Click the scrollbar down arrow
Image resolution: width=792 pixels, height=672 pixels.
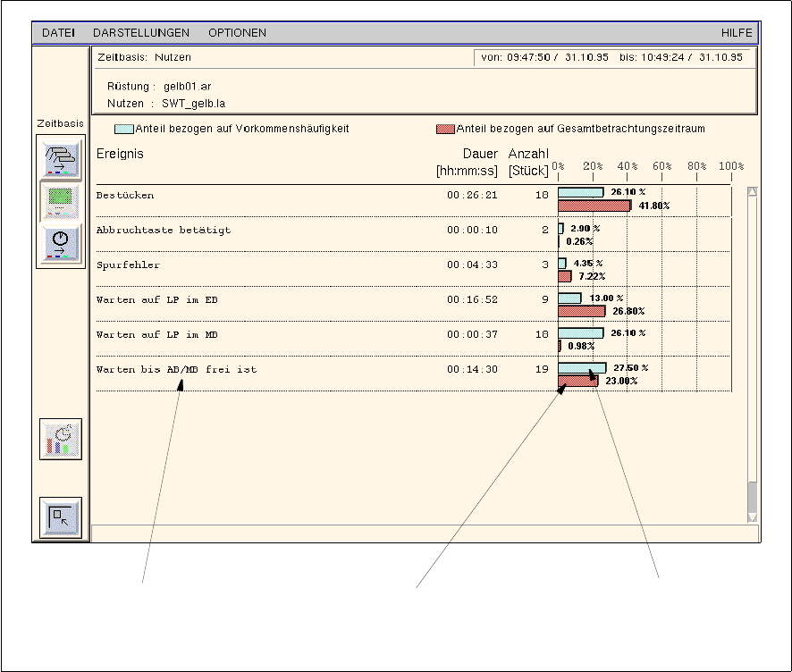pos(752,517)
